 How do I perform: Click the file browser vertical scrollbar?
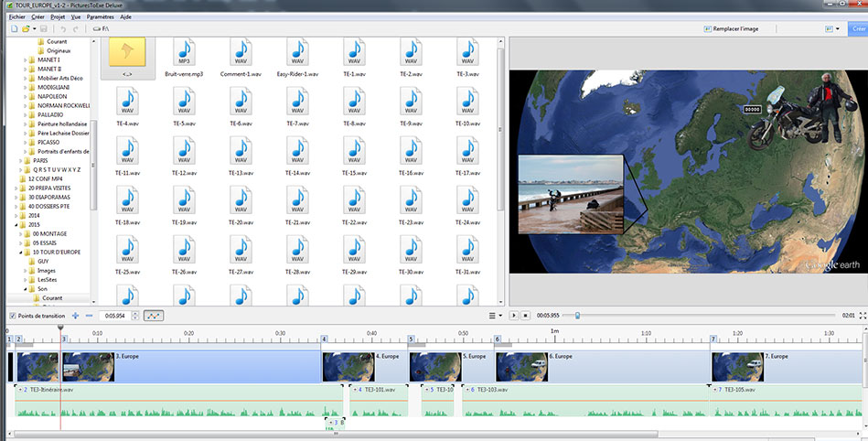pos(501,128)
